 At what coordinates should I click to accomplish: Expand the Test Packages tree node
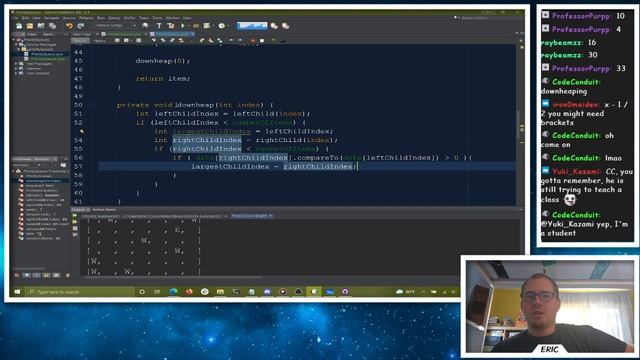pos(17,64)
